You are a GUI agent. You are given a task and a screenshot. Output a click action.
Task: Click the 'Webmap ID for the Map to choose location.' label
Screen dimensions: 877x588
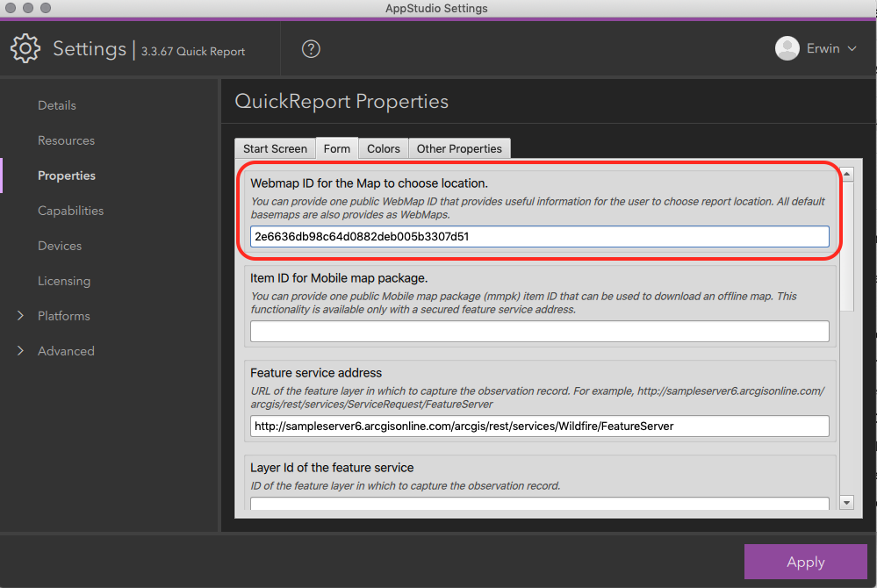coord(369,183)
